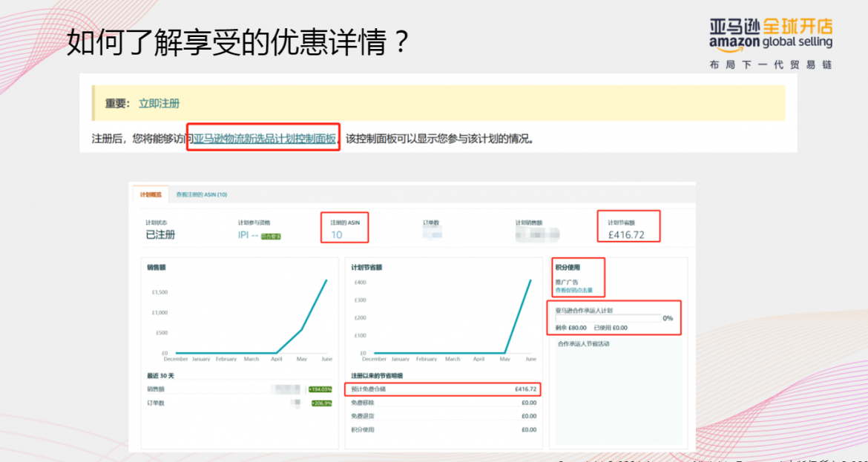Click the registered ASIN count 10
Screen dimensions: 868x462
point(337,234)
